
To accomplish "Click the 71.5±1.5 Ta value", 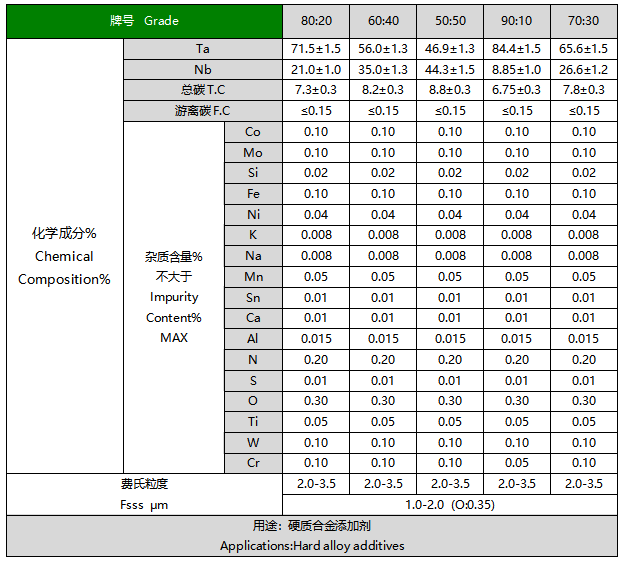I will (316, 49).
